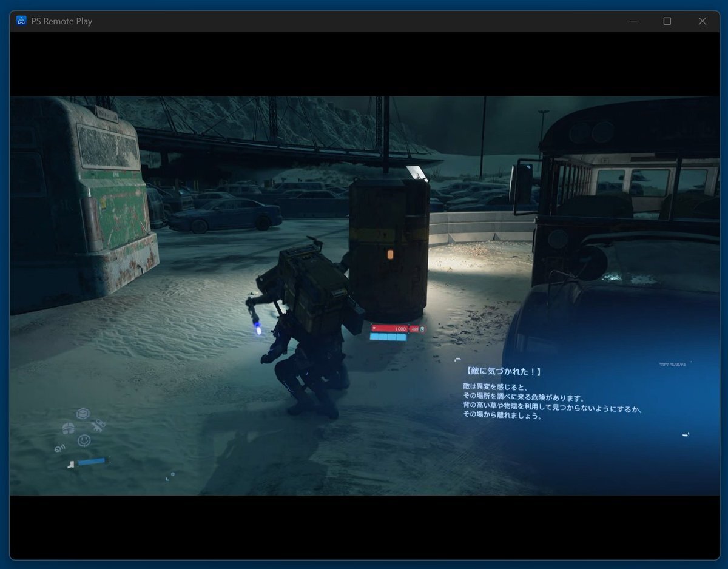728x569 pixels.
Task: Minimize the PS Remote Play window
Action: pyautogui.click(x=633, y=21)
